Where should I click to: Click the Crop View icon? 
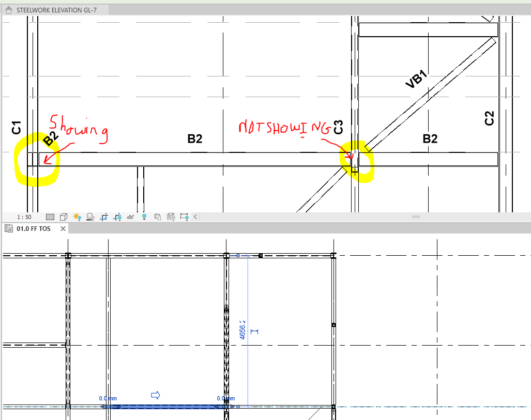point(104,216)
